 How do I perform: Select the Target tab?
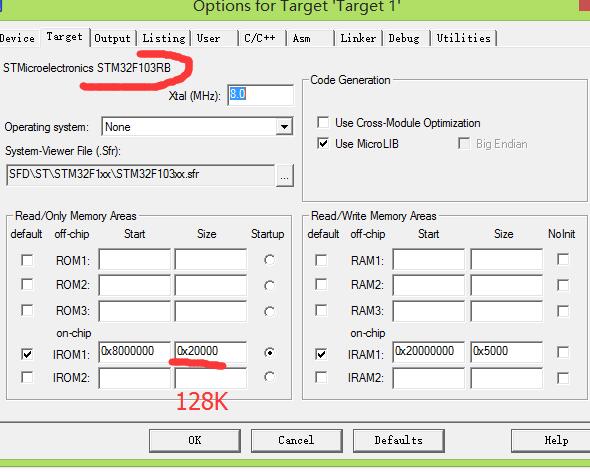65,37
